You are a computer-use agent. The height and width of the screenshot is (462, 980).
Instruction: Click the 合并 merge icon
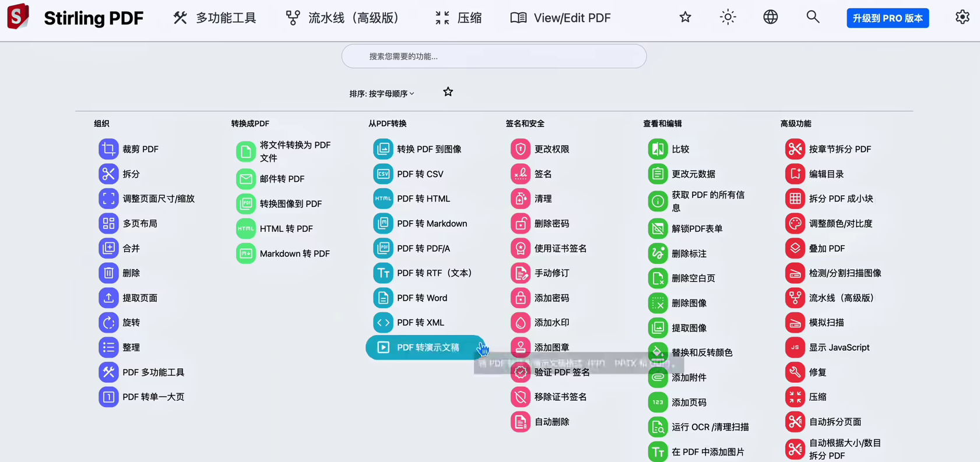[108, 248]
